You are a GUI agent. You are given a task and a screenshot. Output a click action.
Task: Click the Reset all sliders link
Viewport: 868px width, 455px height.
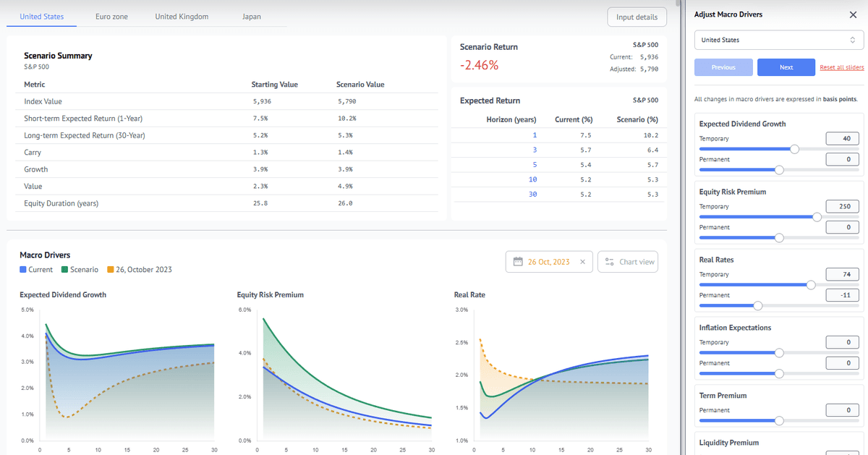tap(843, 67)
